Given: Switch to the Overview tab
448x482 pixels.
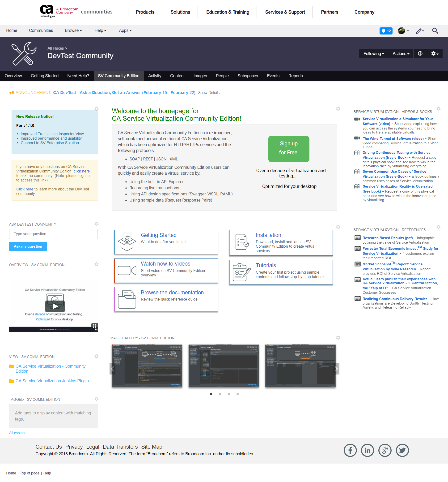Looking at the screenshot, I should (x=13, y=76).
